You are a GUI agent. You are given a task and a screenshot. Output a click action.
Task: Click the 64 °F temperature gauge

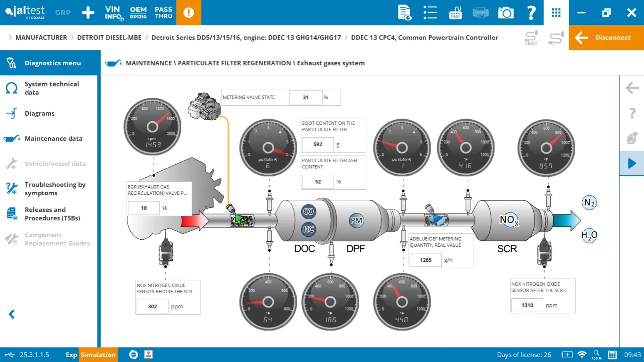pyautogui.click(x=268, y=302)
